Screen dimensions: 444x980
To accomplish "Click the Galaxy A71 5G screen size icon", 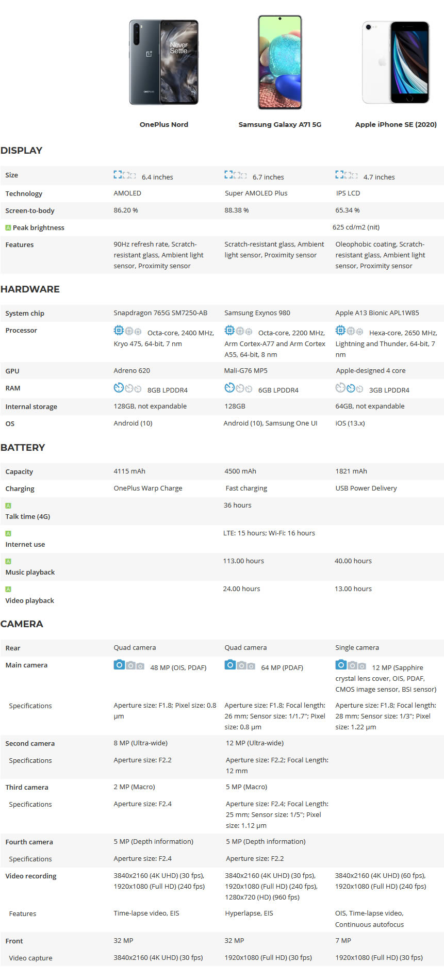I will pos(236,175).
